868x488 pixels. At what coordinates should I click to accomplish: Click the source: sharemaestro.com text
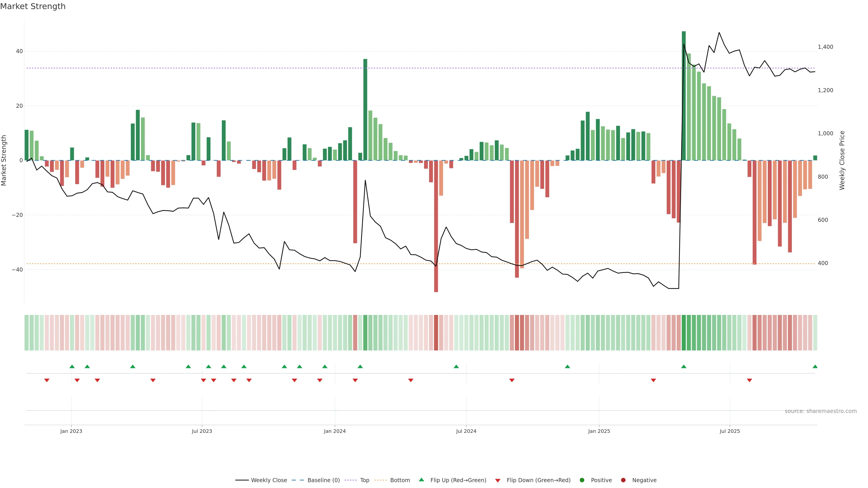click(821, 411)
